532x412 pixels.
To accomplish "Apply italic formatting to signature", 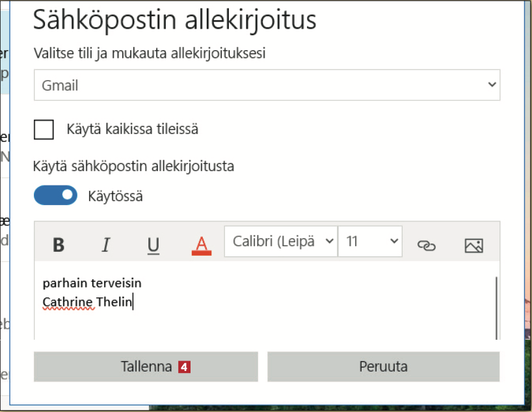I will [106, 245].
